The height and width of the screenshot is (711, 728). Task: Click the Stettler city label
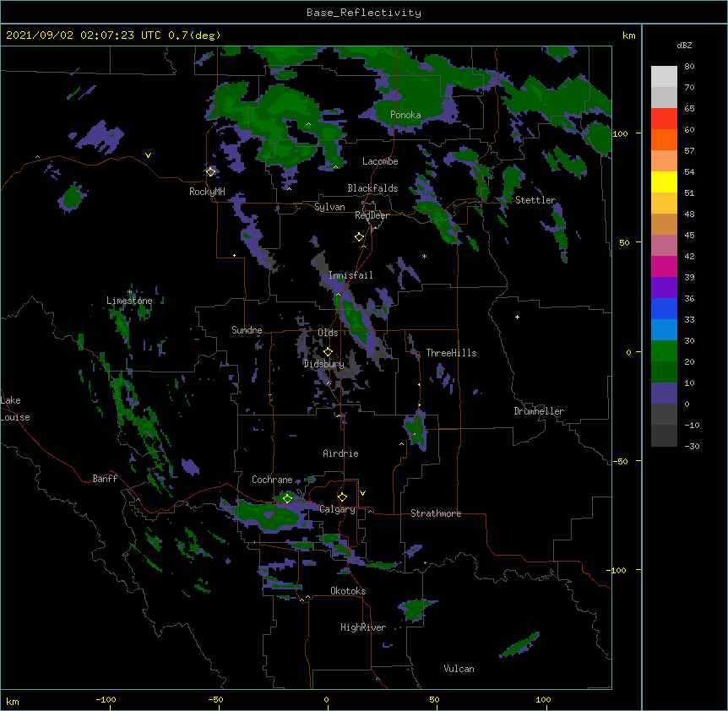[x=535, y=200]
